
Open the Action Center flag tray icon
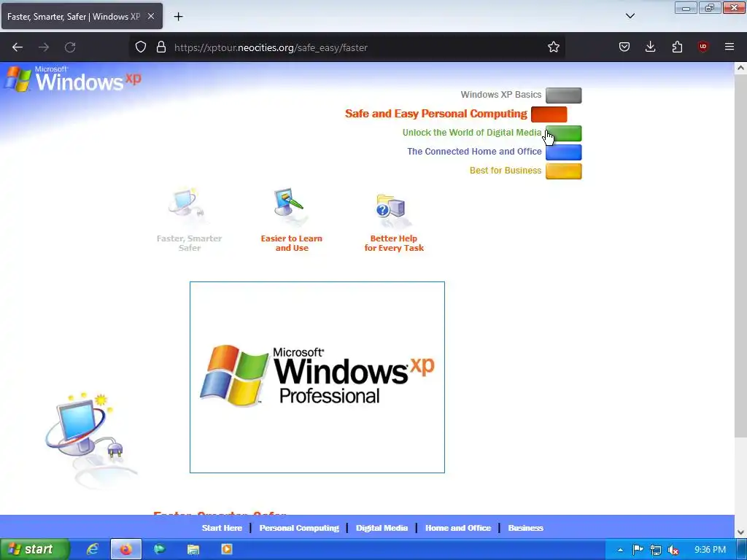(x=638, y=550)
